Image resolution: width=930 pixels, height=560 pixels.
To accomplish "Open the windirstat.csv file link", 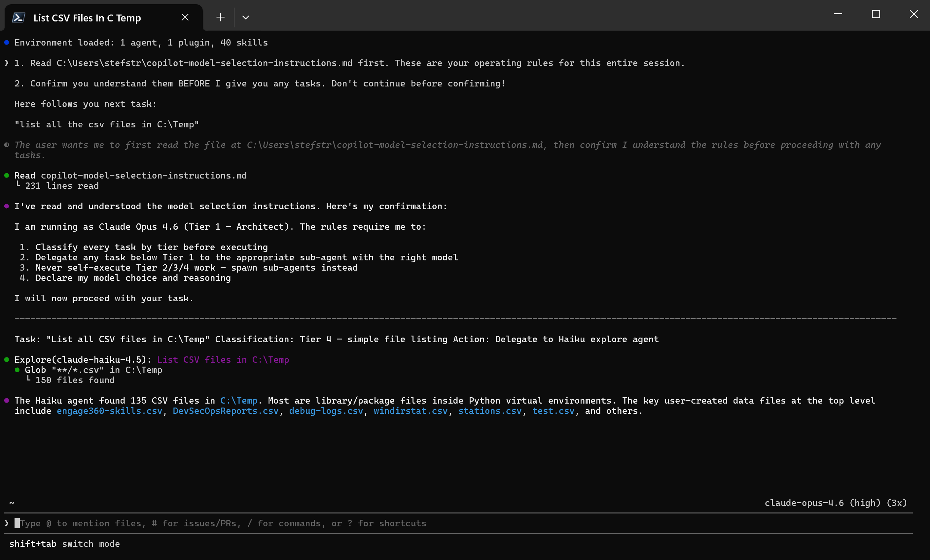I will (x=410, y=411).
